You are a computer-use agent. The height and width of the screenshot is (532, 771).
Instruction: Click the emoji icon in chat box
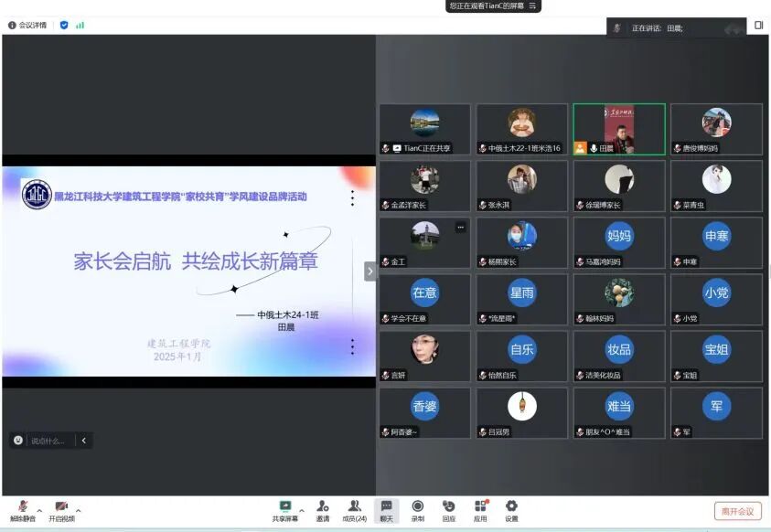pos(18,441)
